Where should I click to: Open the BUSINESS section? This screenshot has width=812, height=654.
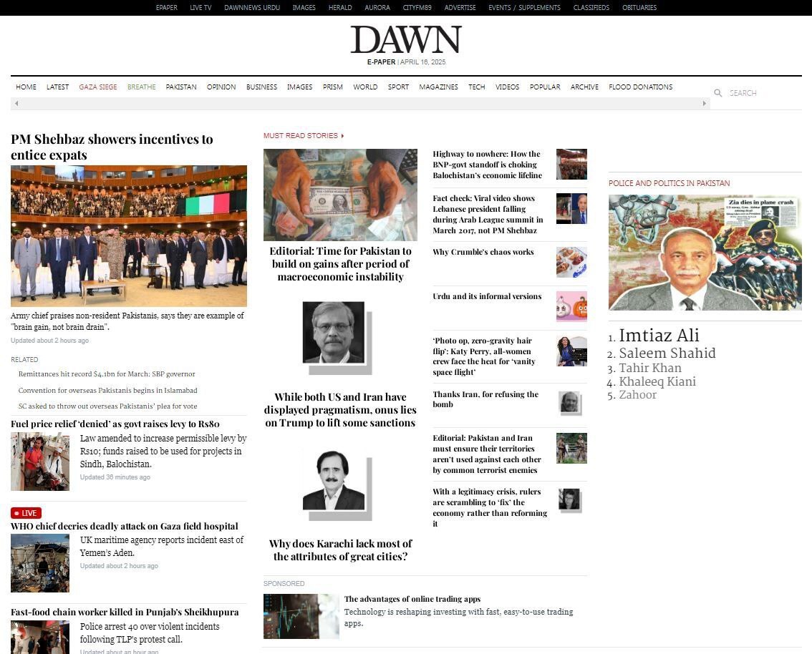(x=261, y=87)
